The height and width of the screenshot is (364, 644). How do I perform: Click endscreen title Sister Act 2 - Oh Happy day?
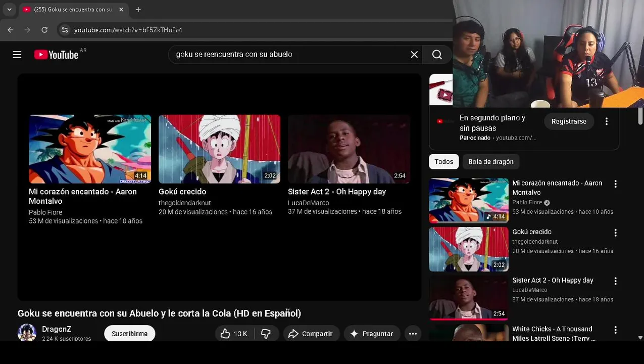click(x=337, y=192)
